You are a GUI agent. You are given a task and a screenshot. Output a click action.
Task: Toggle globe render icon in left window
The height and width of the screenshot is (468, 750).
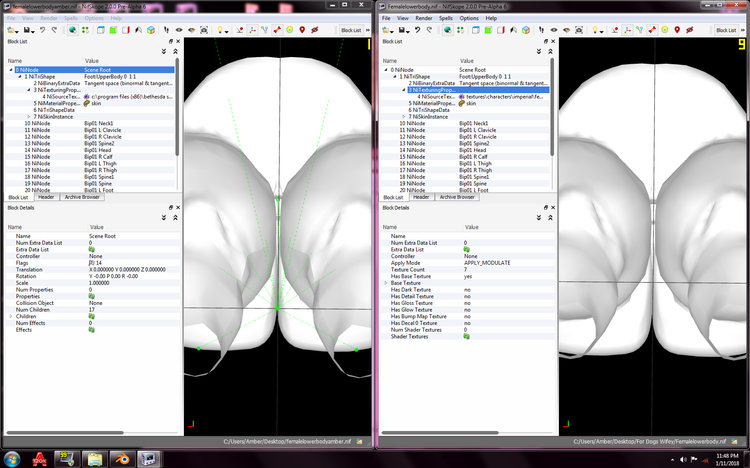point(72,30)
